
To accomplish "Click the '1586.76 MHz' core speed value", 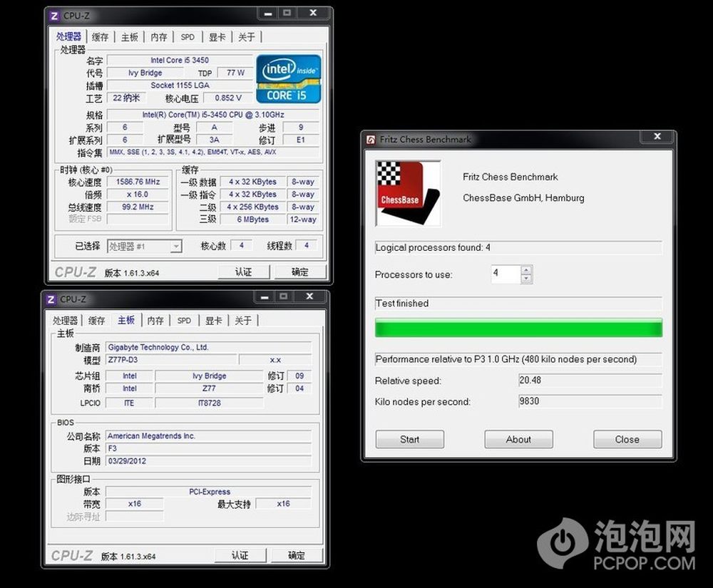I will coord(138,182).
